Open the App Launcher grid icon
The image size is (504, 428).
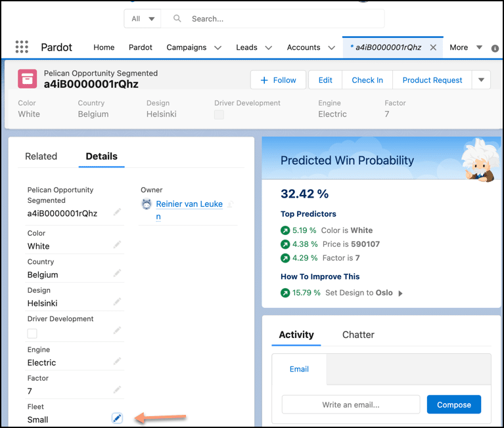click(22, 47)
